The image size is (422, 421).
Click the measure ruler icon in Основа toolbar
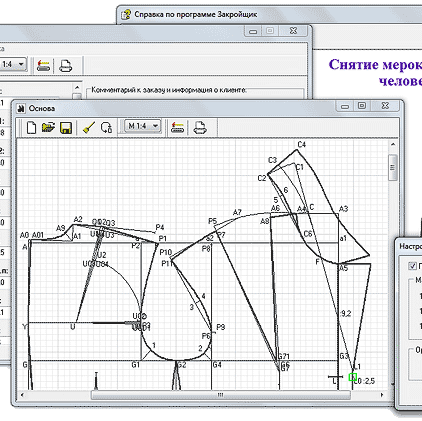(x=177, y=127)
